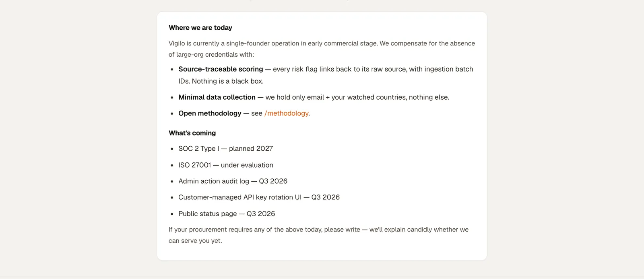The image size is (644, 279).
Task: Click the bullet before 'ISO 27001'
Action: tap(172, 166)
